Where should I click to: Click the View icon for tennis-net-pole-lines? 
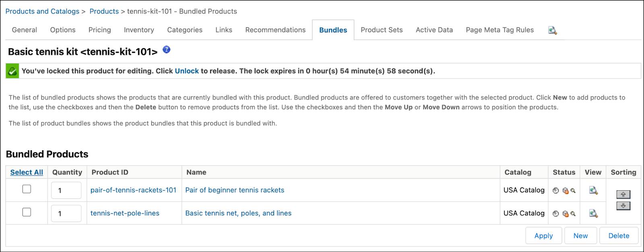point(593,213)
